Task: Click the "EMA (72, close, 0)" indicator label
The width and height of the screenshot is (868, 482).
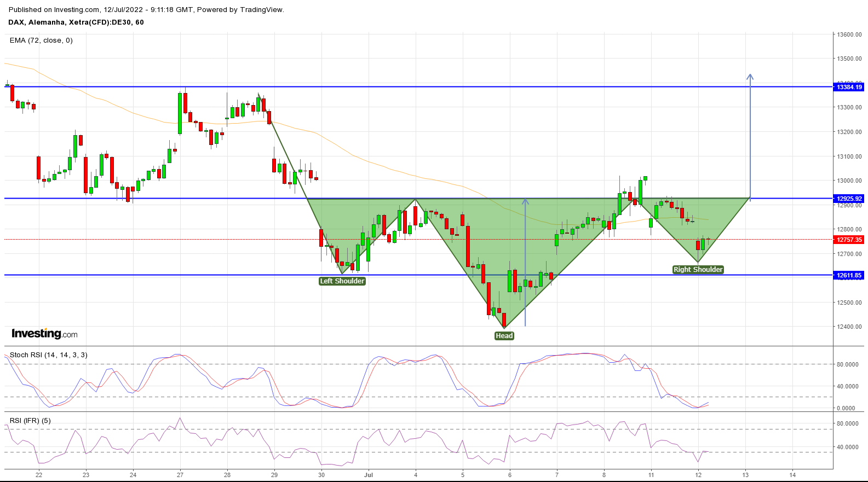Action: coord(41,40)
